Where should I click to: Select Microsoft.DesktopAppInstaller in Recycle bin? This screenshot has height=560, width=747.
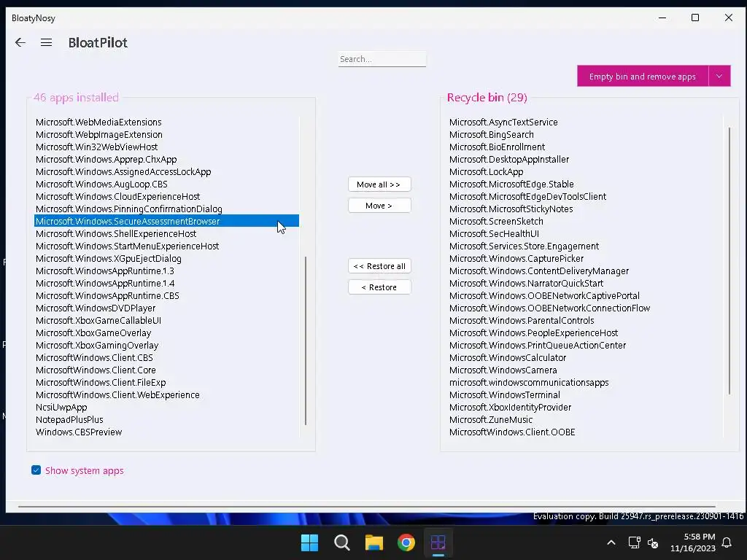(x=585, y=159)
